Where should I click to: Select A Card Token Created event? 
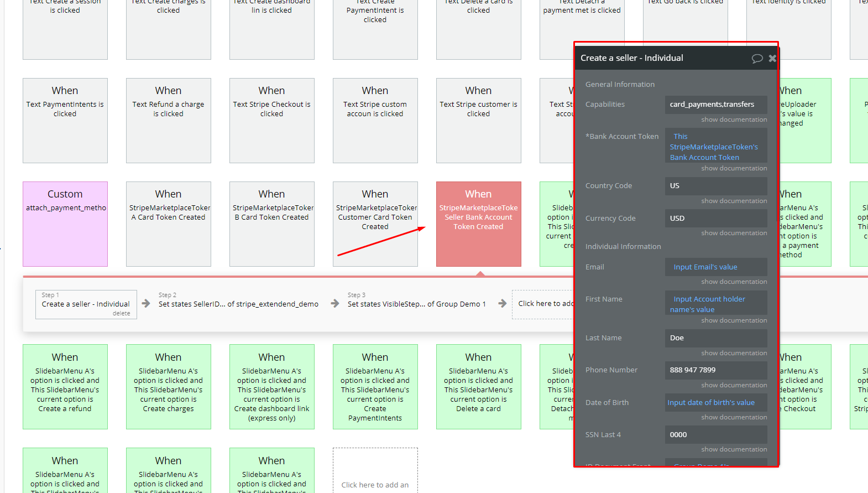pyautogui.click(x=169, y=224)
